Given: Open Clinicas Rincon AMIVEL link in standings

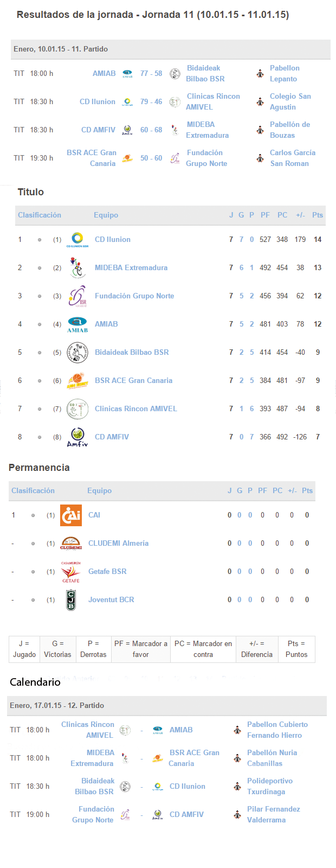Looking at the screenshot, I should [136, 409].
